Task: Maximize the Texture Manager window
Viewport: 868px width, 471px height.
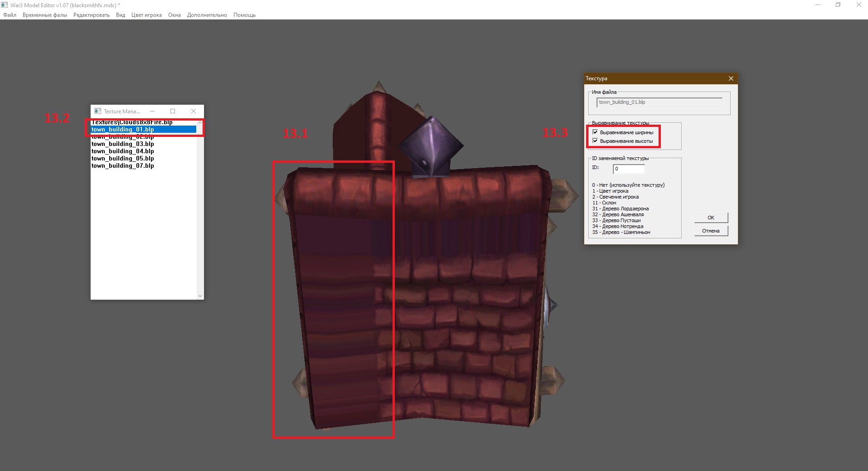Action: tap(173, 111)
